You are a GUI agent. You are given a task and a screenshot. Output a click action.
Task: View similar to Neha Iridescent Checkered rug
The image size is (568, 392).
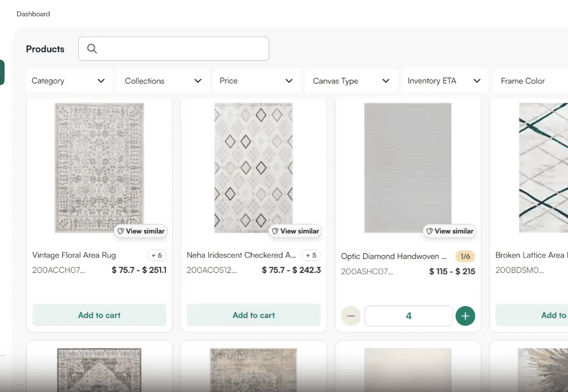pyautogui.click(x=296, y=231)
